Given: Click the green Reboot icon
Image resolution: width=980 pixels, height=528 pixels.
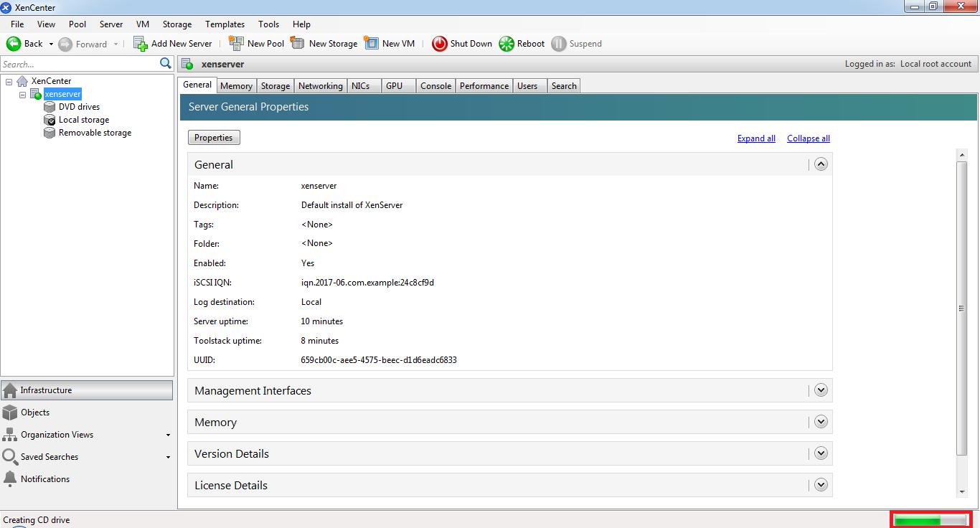Looking at the screenshot, I should click(507, 44).
